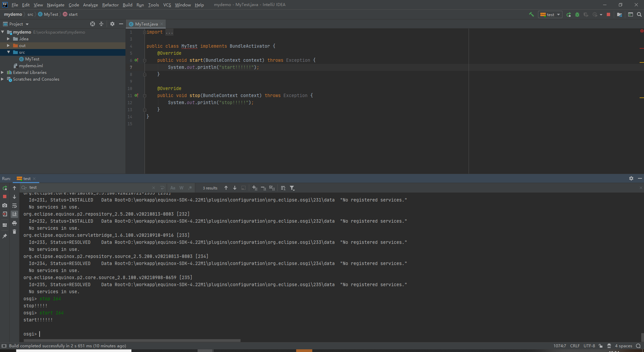Viewport: 644px width, 352px height.
Task: Open the test run configuration dropdown
Action: click(x=550, y=14)
